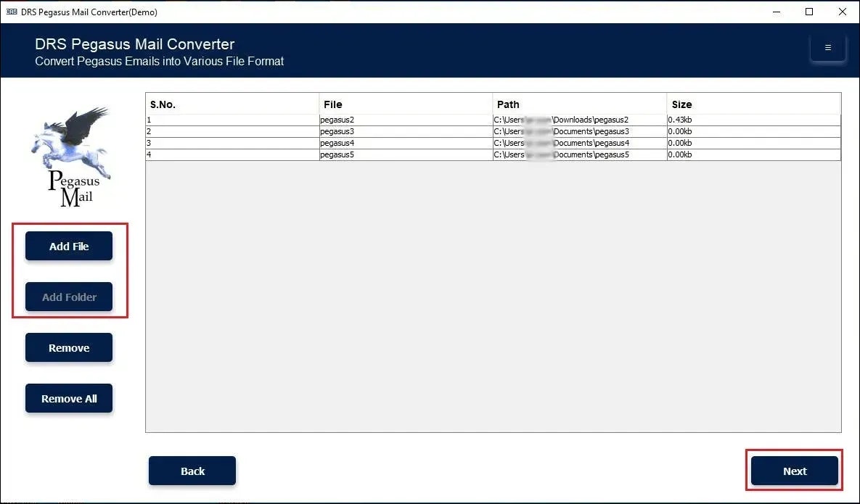Viewport: 860px width, 504px height.
Task: Open the hamburger menu in header
Action: coord(827,48)
